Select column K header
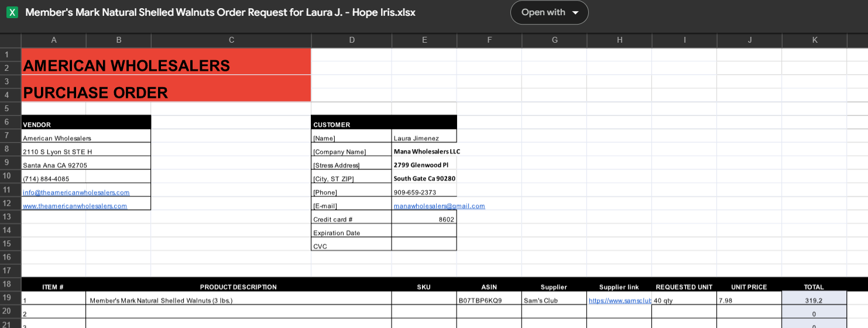The height and width of the screenshot is (328, 868). (814, 40)
